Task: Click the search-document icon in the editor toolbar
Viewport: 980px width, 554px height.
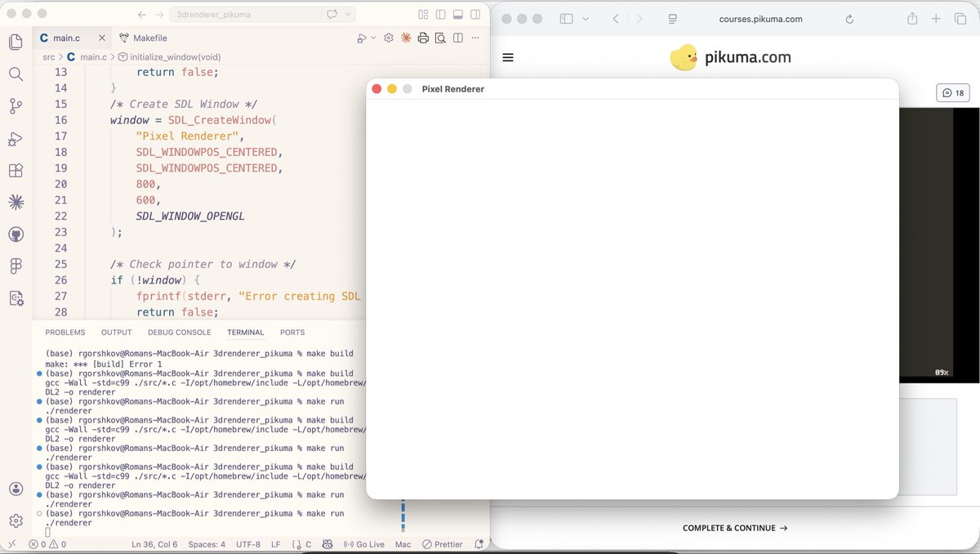Action: (440, 38)
